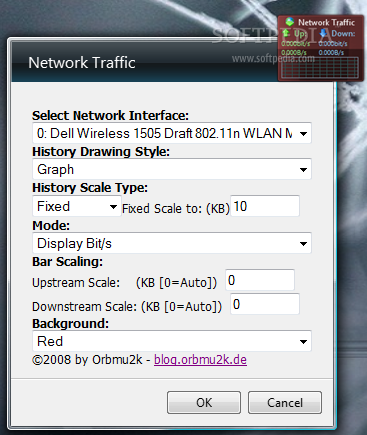Dismiss the dialog with Cancel
The height and width of the screenshot is (435, 367).
[x=285, y=403]
